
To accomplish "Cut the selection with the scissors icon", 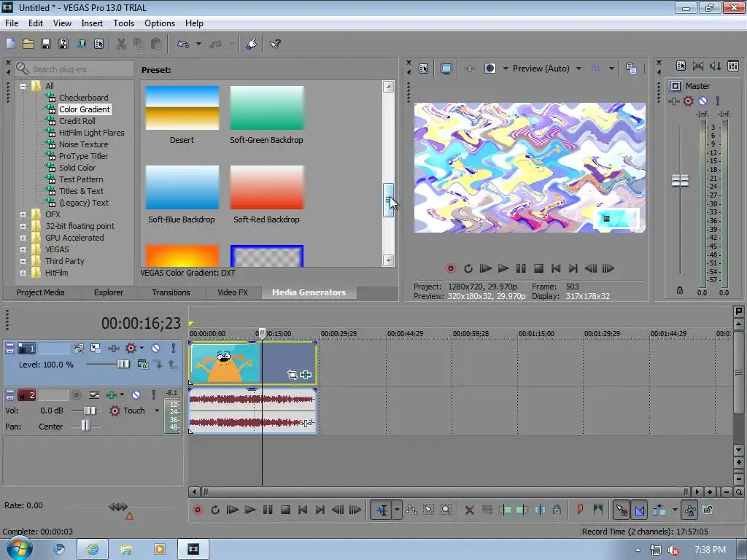I will (x=121, y=44).
